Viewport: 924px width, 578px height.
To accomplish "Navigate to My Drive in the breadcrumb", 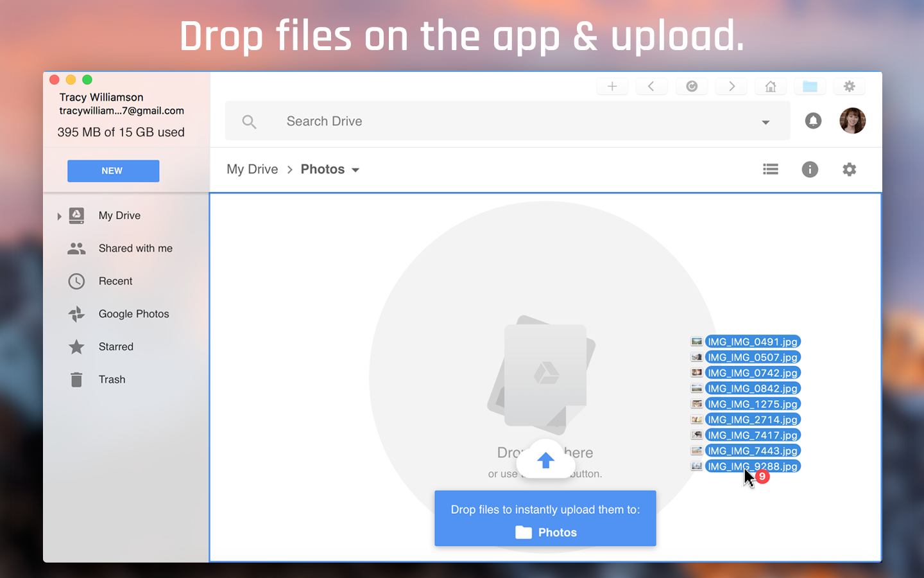I will [252, 170].
